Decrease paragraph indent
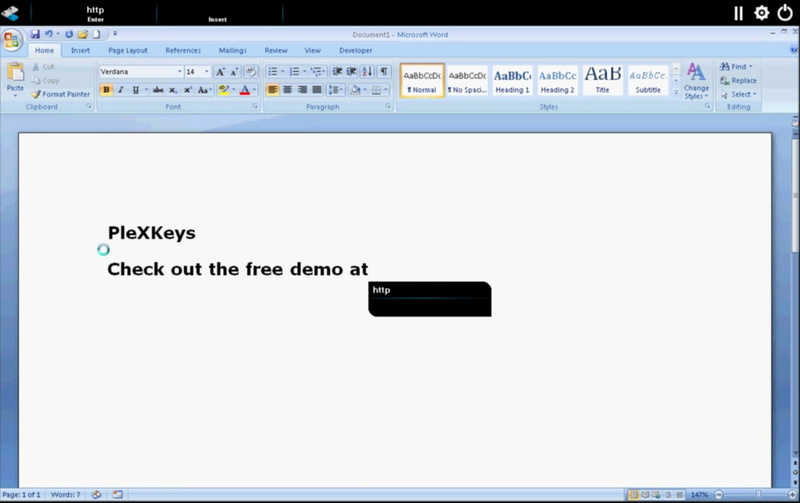This screenshot has width=800, height=503. point(337,71)
